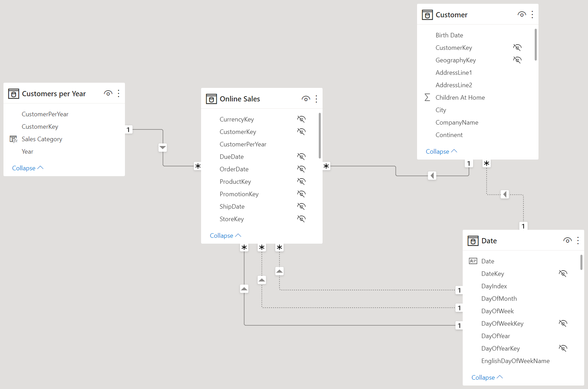This screenshot has width=588, height=389.
Task: Click the Date table header icon
Action: [x=473, y=241]
